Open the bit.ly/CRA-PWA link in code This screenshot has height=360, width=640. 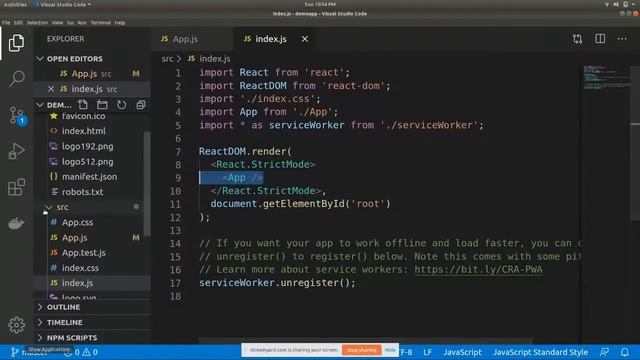click(478, 269)
